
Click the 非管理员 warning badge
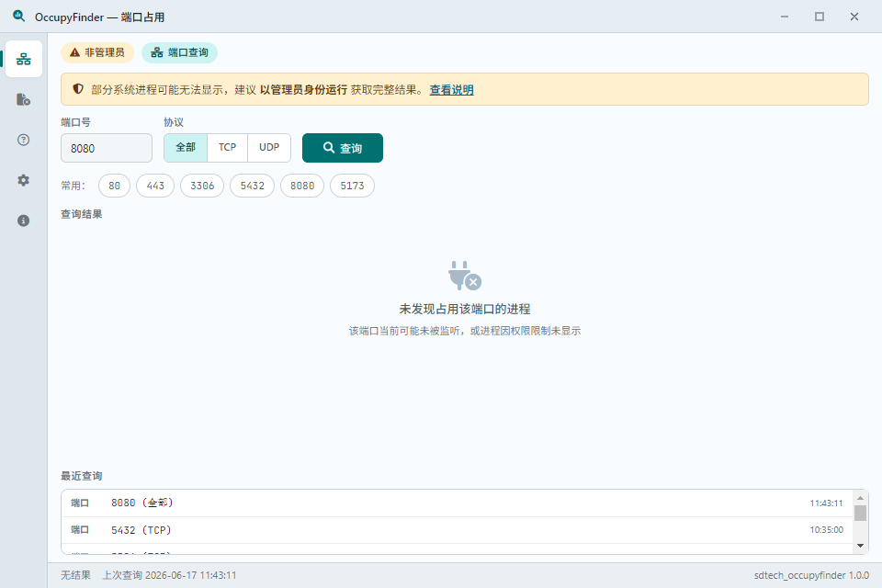pyautogui.click(x=97, y=52)
